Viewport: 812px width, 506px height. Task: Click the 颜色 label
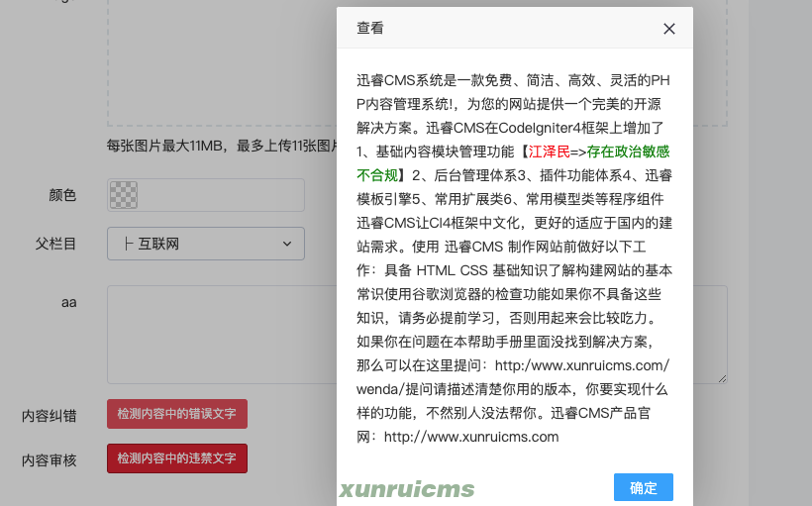click(x=62, y=195)
